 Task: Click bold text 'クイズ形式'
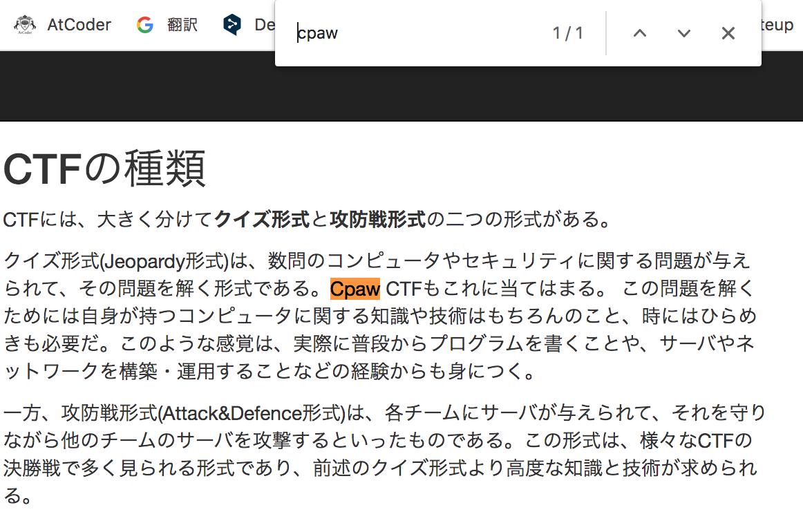pos(262,219)
